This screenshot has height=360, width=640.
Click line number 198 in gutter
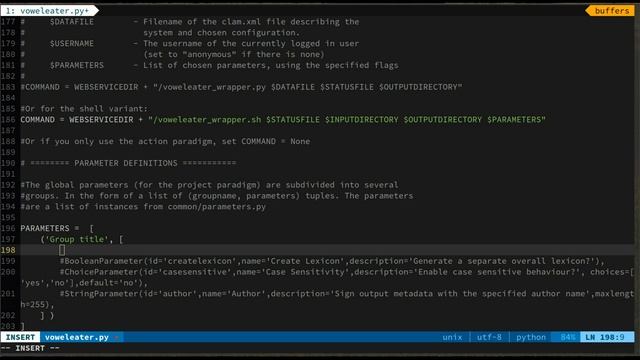click(x=8, y=250)
